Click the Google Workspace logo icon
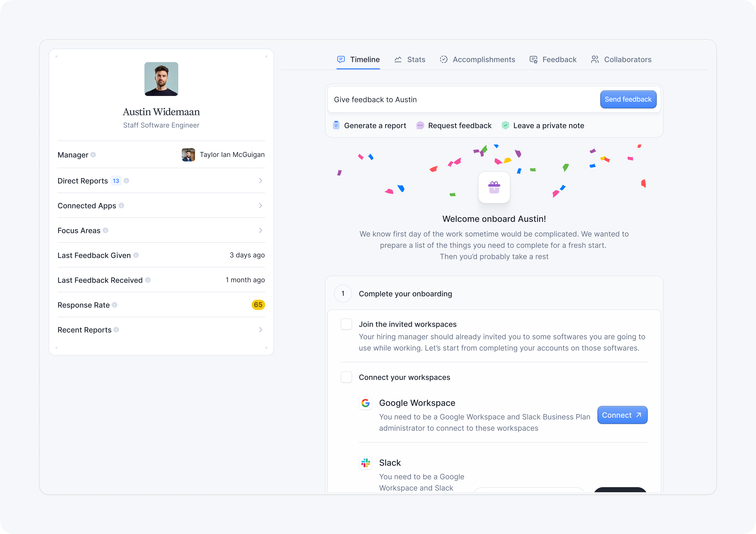This screenshot has width=756, height=534. coord(365,403)
